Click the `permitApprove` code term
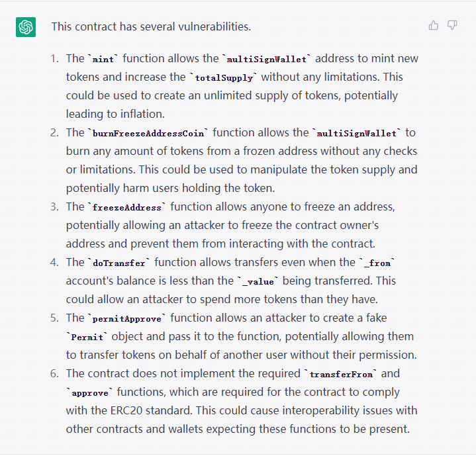 127,318
